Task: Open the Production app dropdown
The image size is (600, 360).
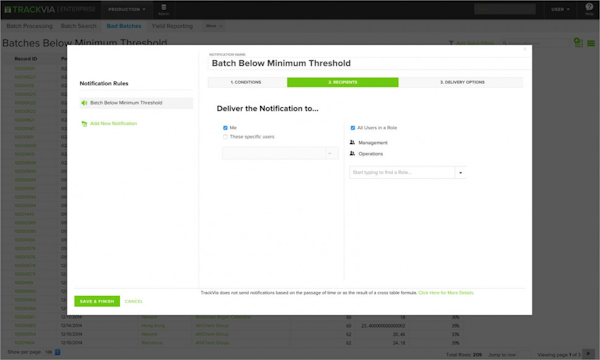Action: pos(127,9)
